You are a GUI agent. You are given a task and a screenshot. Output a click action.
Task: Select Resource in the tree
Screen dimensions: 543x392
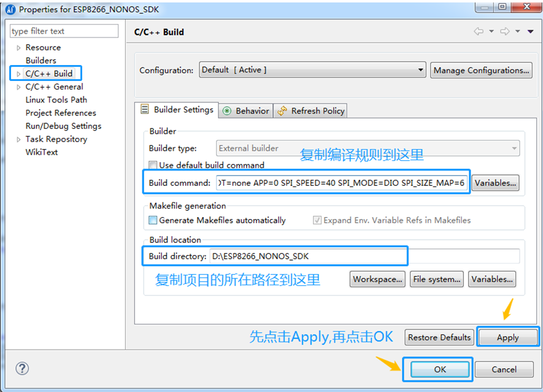[x=43, y=47]
